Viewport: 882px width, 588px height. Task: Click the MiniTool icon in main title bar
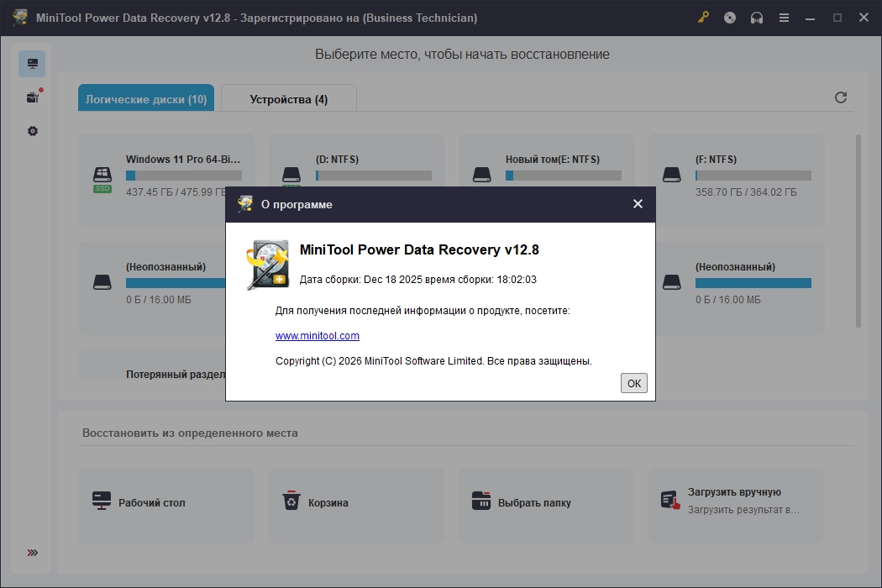coord(20,18)
